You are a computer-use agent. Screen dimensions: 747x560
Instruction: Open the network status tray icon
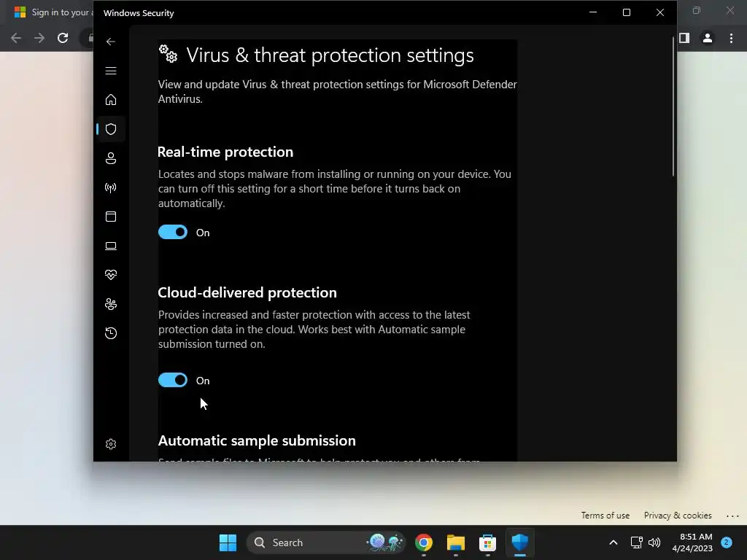tap(636, 542)
